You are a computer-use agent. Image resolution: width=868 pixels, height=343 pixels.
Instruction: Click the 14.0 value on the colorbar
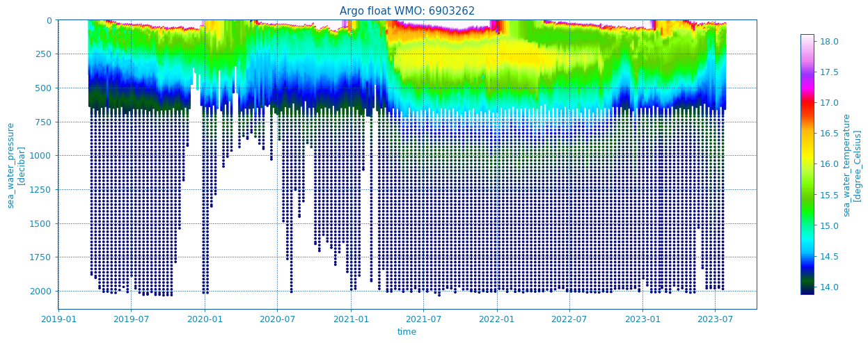coord(829,287)
